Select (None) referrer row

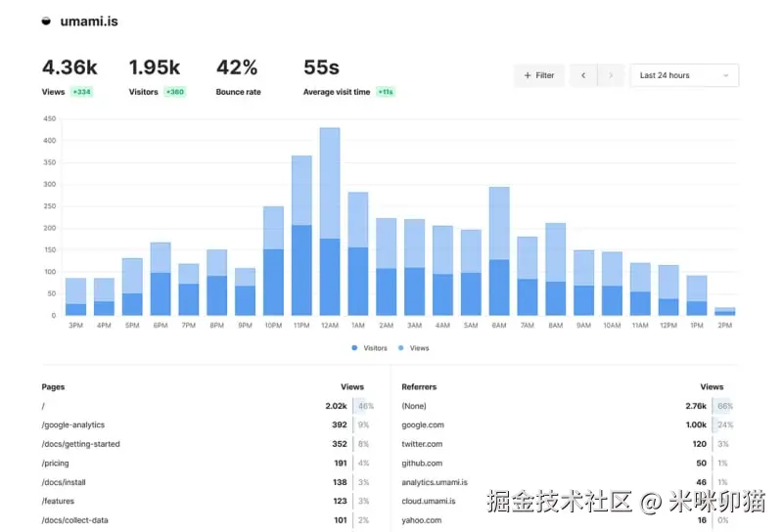pos(568,406)
